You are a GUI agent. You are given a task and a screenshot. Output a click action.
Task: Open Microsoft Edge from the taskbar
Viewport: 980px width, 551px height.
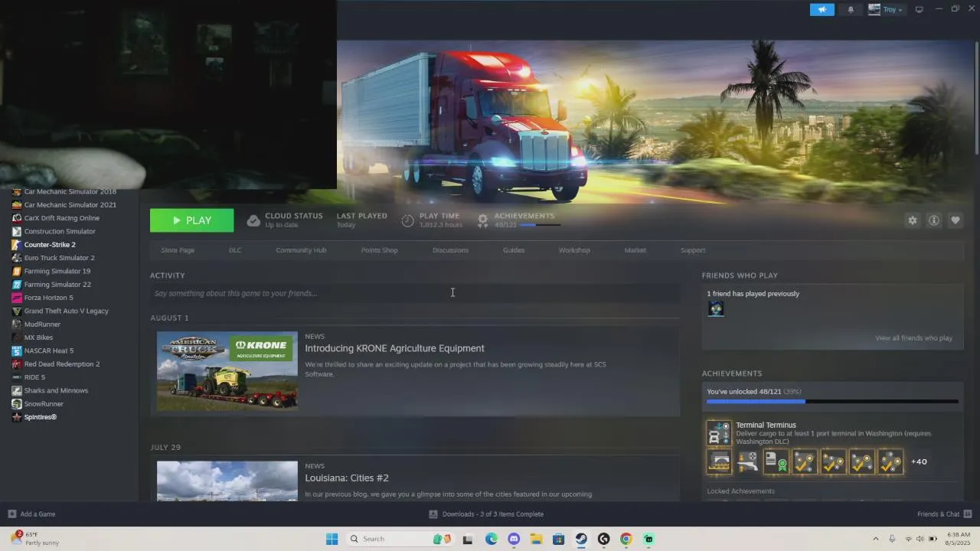[x=492, y=539]
